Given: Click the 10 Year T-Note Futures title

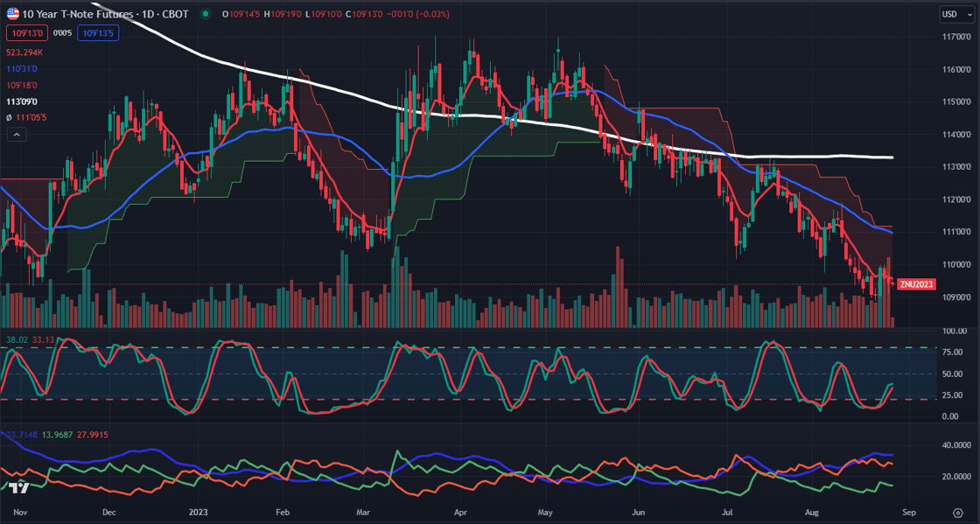Looking at the screenshot, I should tap(78, 14).
